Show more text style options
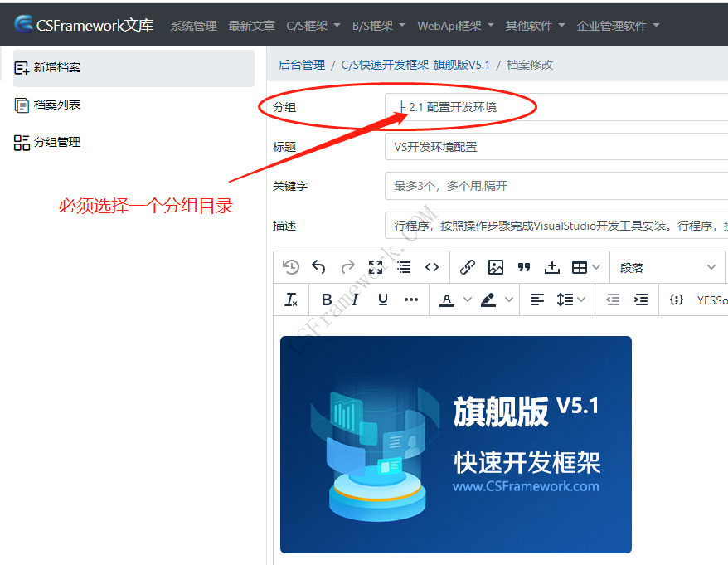Screen dimensions: 728x565 tap(411, 300)
